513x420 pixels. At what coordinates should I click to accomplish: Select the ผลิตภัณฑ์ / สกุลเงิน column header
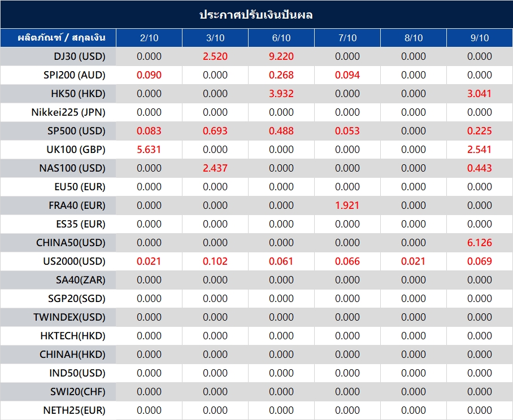[58, 38]
